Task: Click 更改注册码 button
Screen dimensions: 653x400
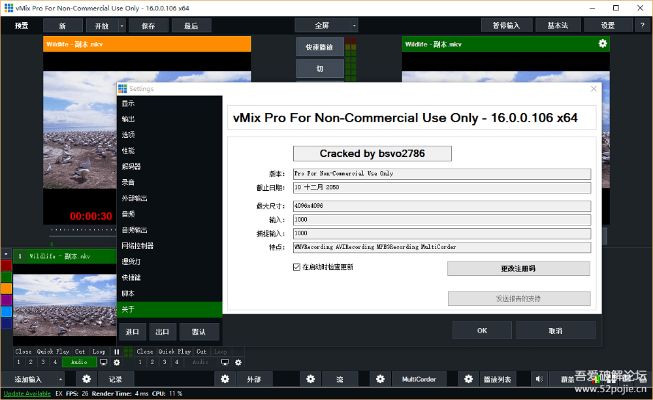Action: (518, 268)
